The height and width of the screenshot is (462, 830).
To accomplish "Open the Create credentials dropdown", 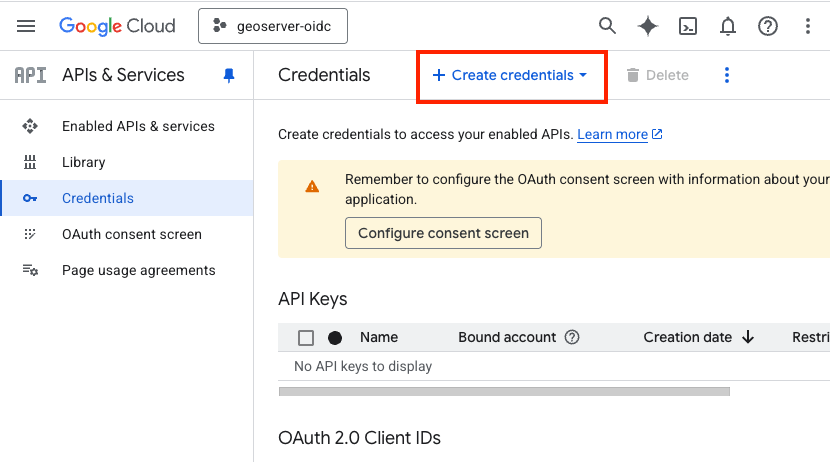I will (x=510, y=75).
